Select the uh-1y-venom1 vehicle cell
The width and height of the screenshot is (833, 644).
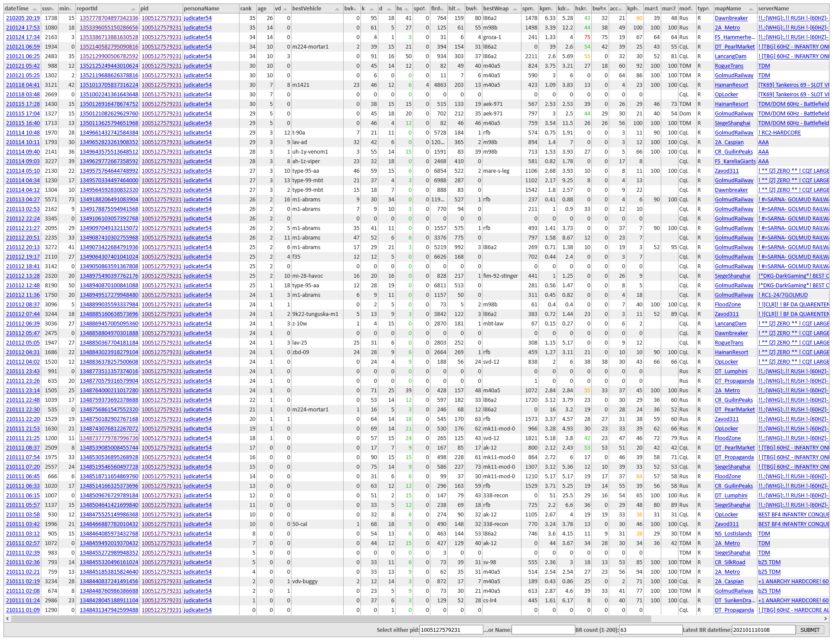pos(317,152)
